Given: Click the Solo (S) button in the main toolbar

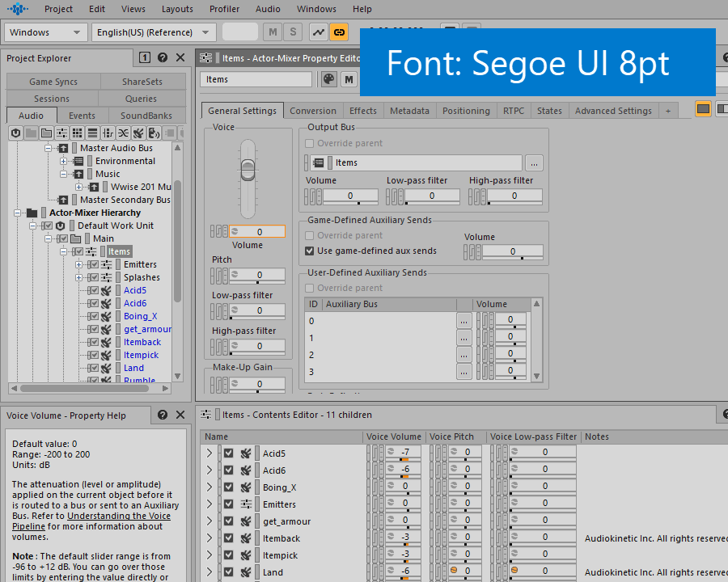Looking at the screenshot, I should pyautogui.click(x=292, y=32).
